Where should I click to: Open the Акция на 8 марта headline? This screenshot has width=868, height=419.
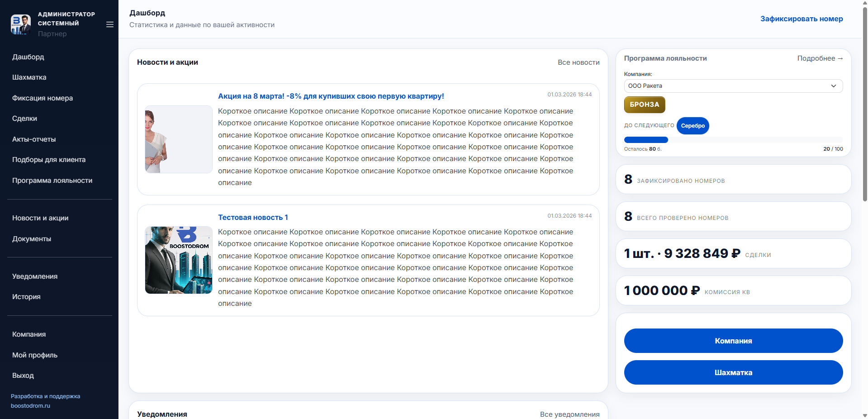331,96
